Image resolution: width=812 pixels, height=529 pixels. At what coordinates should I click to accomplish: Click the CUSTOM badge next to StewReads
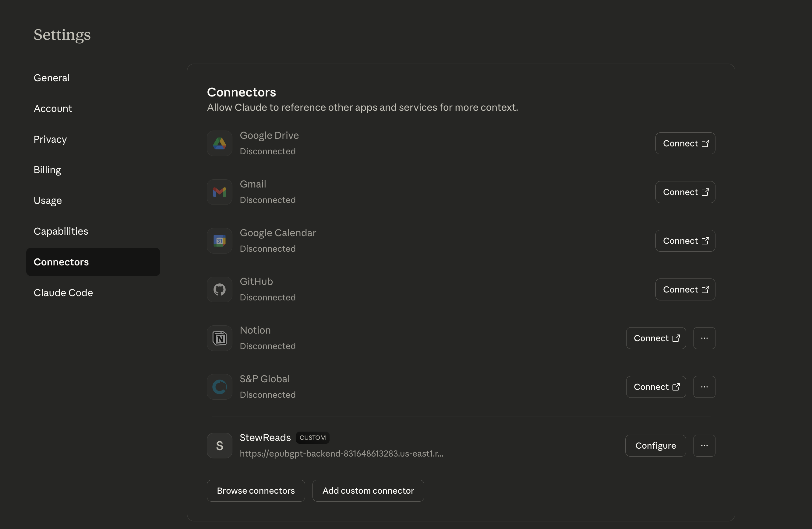pyautogui.click(x=312, y=438)
